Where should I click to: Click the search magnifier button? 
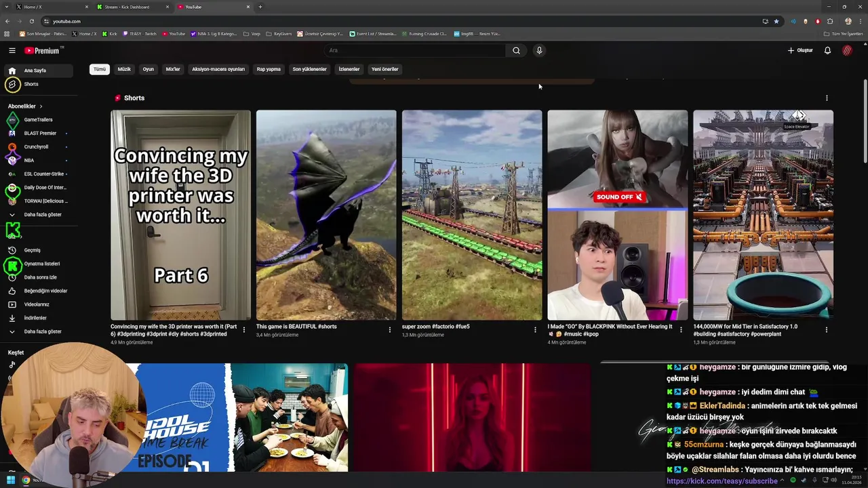516,50
